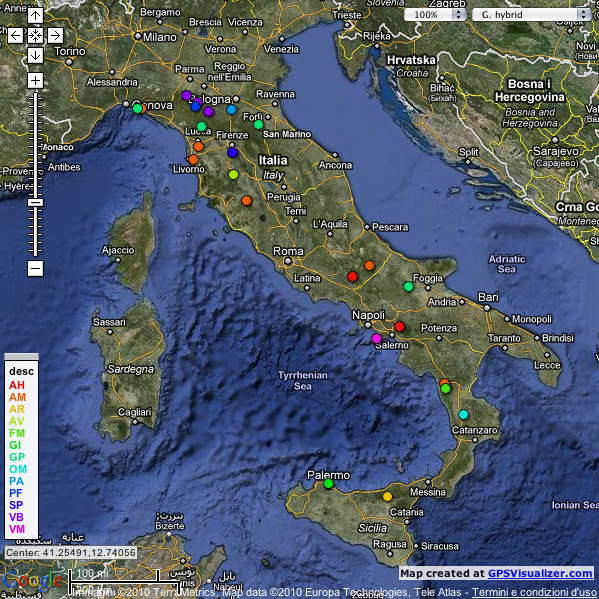Pan the map up with arrow button
This screenshot has width=599, height=599.
(35, 16)
